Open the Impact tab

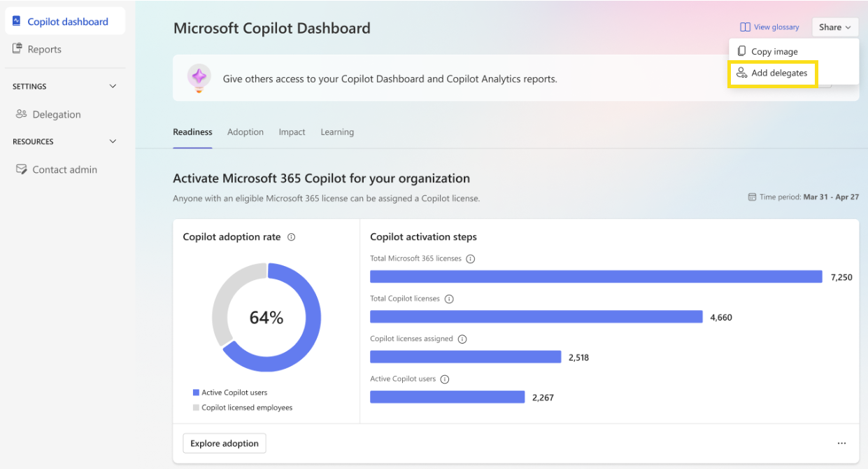tap(292, 132)
